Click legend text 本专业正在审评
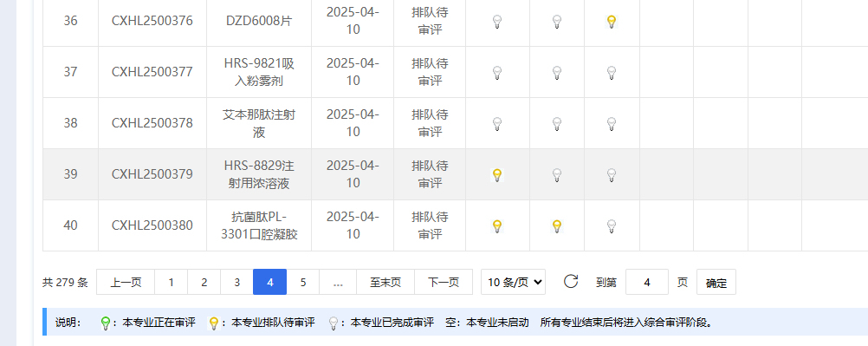The width and height of the screenshot is (868, 346). [x=159, y=323]
